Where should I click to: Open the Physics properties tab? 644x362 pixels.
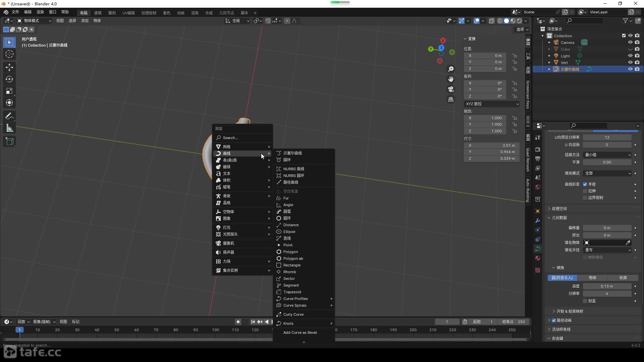click(x=538, y=230)
